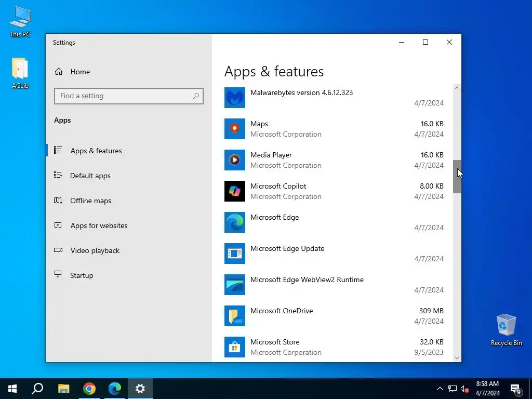Select the Microsoft Store app icon
Viewport: 532px width, 399px height.
(x=234, y=347)
